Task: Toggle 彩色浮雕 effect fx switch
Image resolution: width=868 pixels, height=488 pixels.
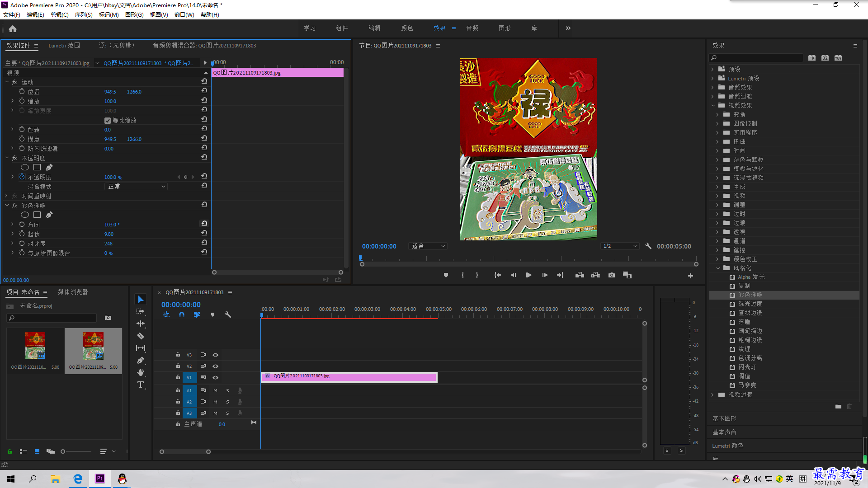Action: [x=15, y=206]
